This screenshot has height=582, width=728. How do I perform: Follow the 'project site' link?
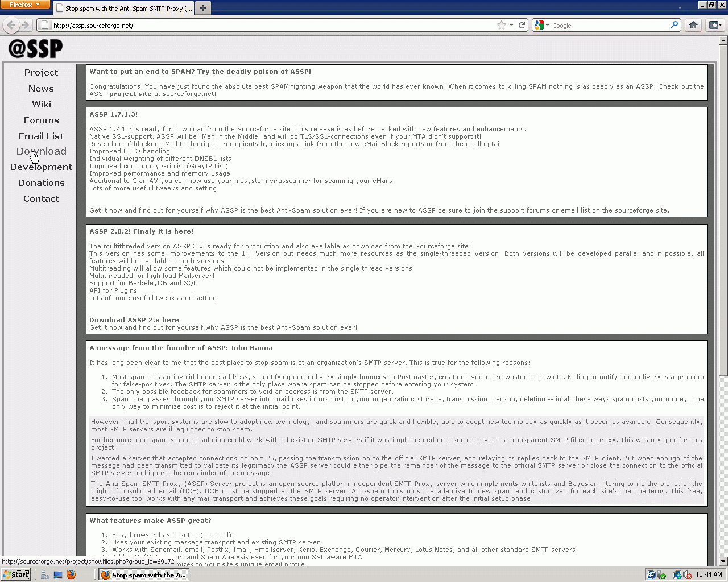(130, 94)
